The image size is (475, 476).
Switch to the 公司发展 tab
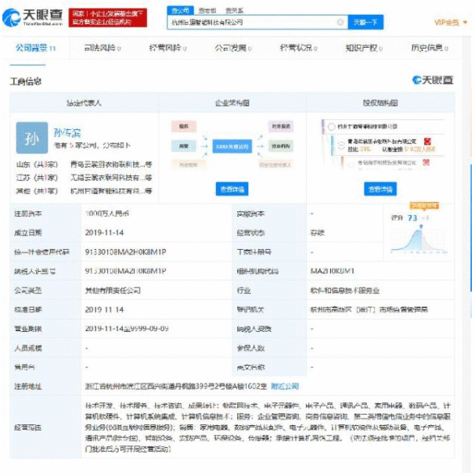[233, 48]
